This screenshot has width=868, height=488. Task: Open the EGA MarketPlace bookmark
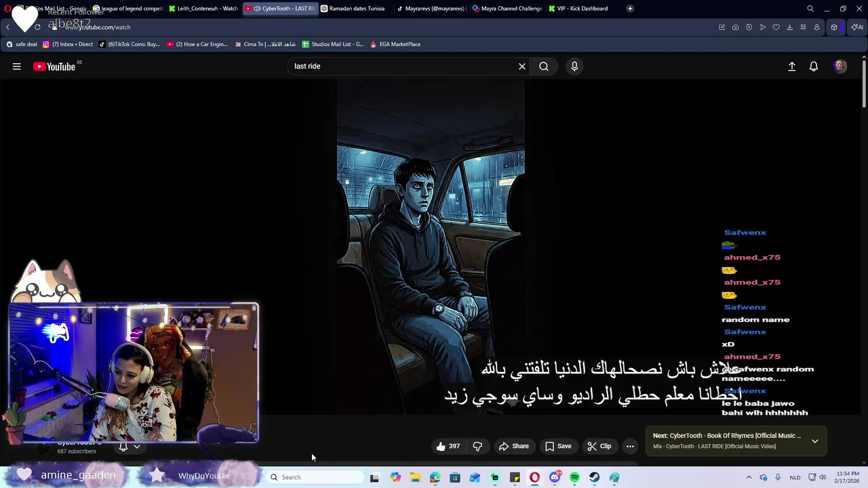[395, 44]
